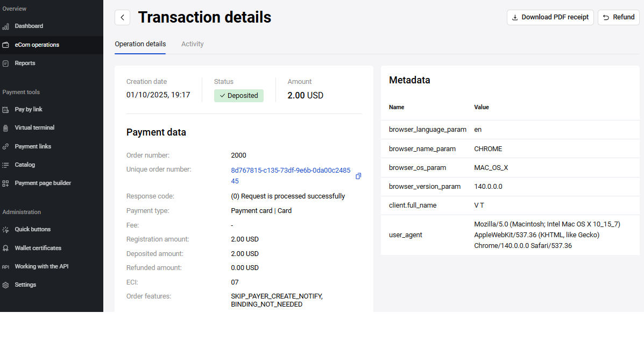Viewport: 644px width, 355px height.
Task: Copy the unique order number
Action: 358,176
